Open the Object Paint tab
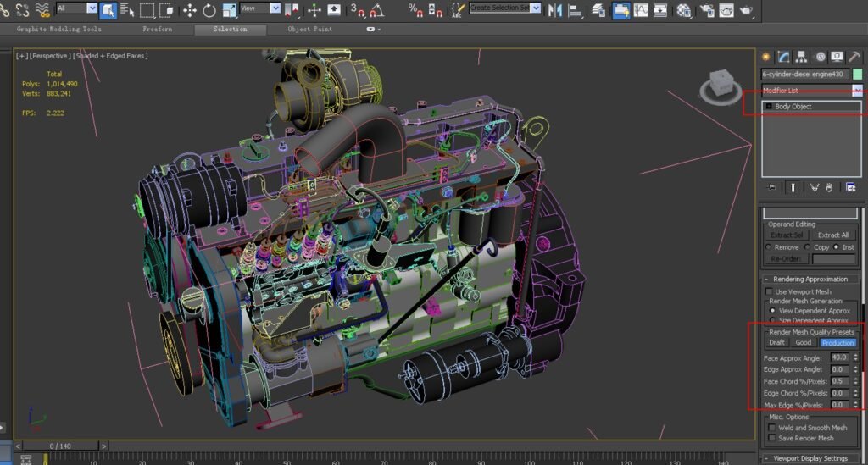 [x=310, y=29]
